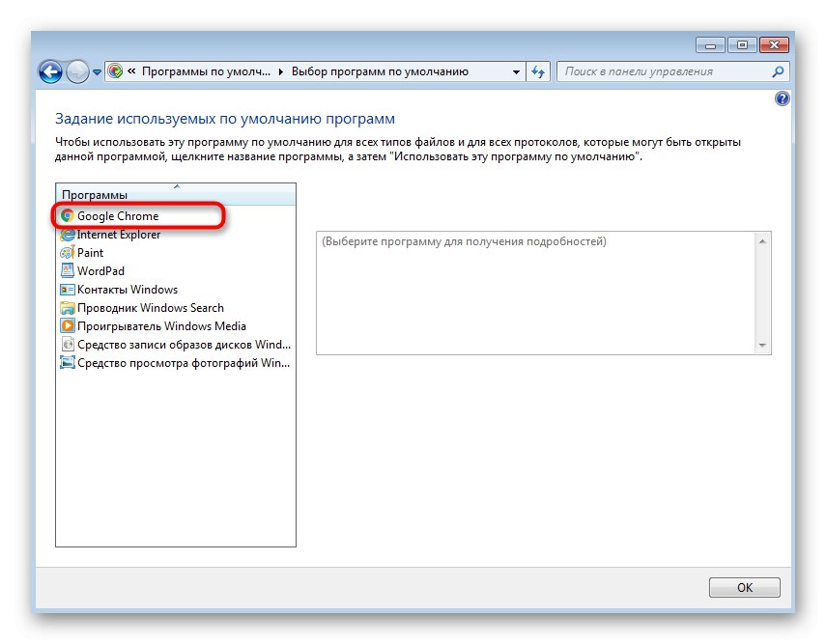Click the WordPad document icon
Image resolution: width=826 pixels, height=644 pixels.
[x=68, y=270]
